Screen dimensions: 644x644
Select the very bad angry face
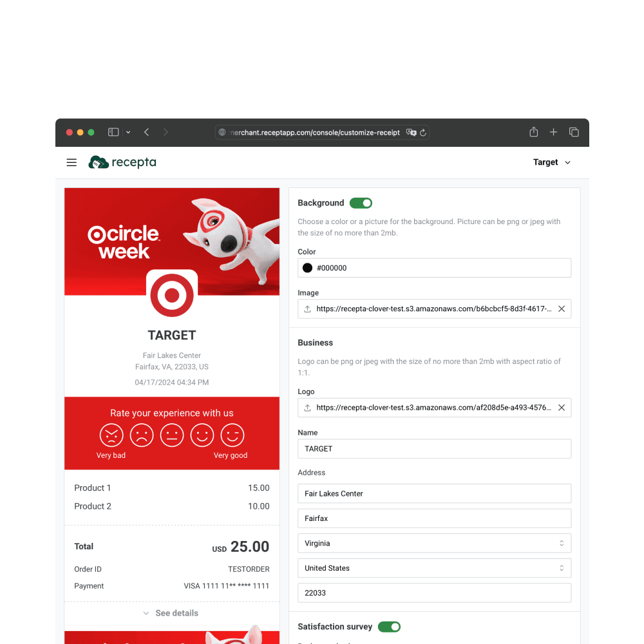coord(111,435)
